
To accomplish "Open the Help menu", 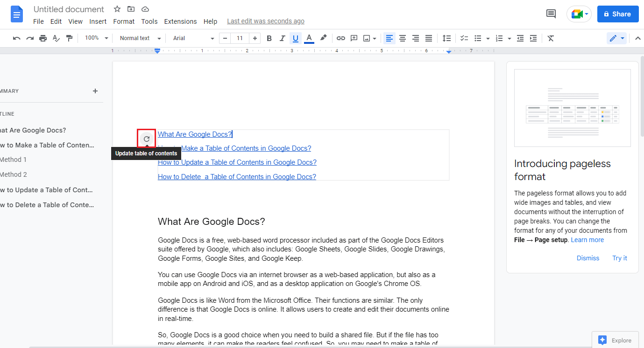I will [211, 21].
